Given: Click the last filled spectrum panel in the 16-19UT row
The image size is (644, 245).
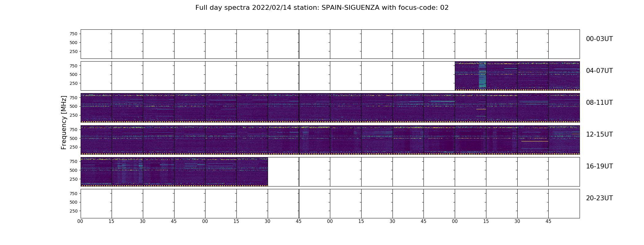Looking at the screenshot, I should [x=252, y=171].
